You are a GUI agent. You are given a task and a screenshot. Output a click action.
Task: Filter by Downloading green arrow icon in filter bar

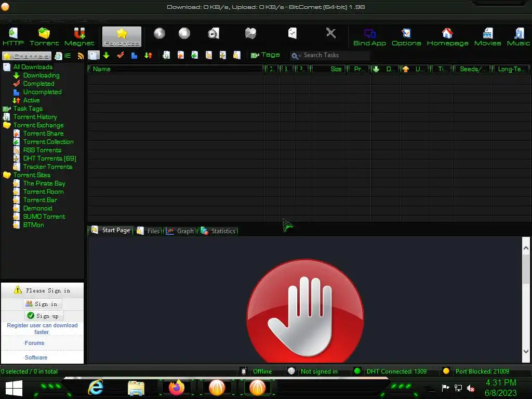pyautogui.click(x=106, y=55)
